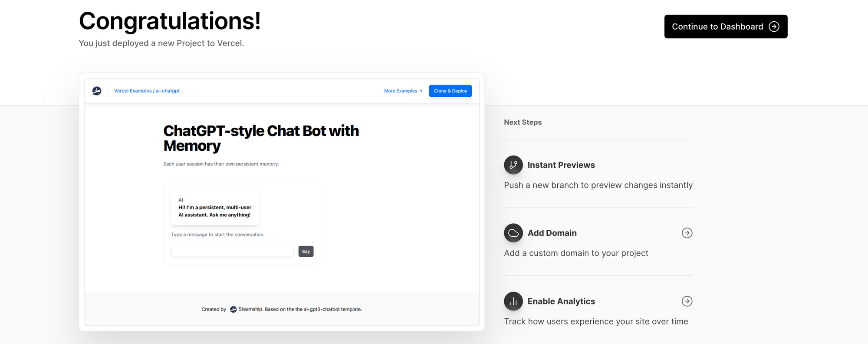Click the Clone & Deploy button
868x344 pixels.
pos(450,91)
